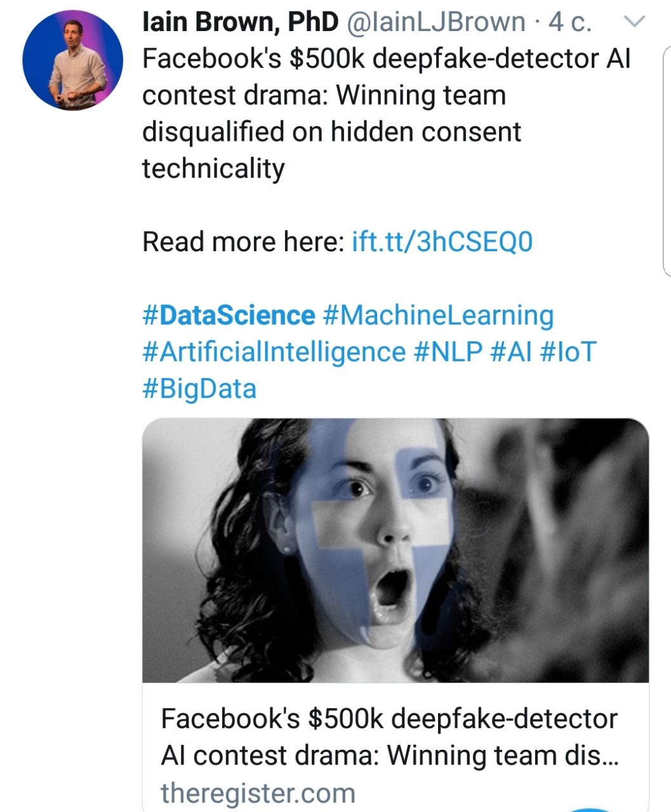Open Iain Brown's profile picture

(x=72, y=60)
